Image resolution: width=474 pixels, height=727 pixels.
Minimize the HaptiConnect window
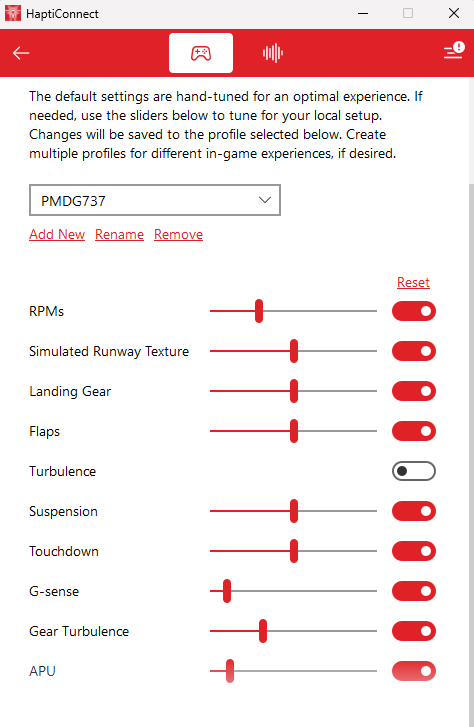[363, 13]
